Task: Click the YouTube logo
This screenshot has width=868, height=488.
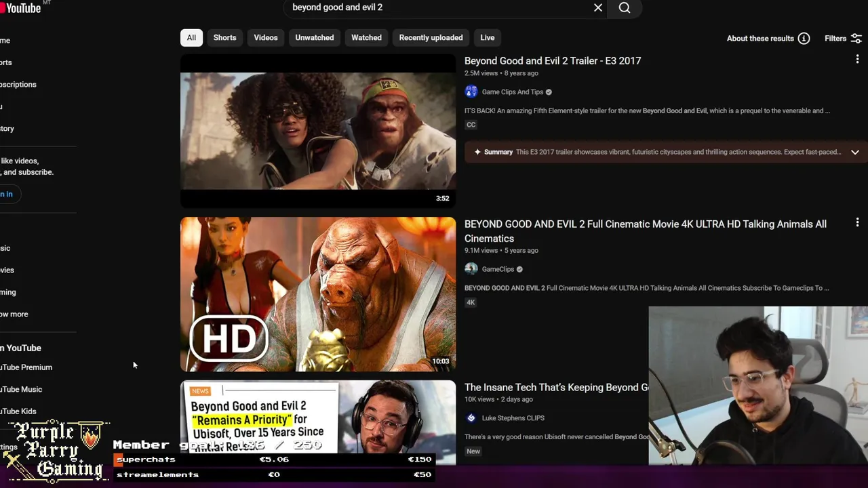Action: [23, 7]
